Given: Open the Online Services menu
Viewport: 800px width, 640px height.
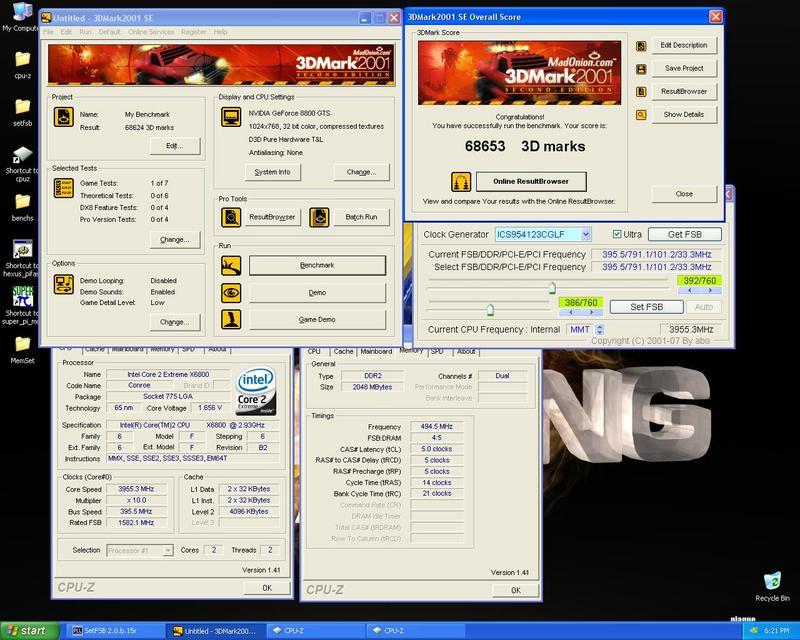Looking at the screenshot, I should (151, 32).
